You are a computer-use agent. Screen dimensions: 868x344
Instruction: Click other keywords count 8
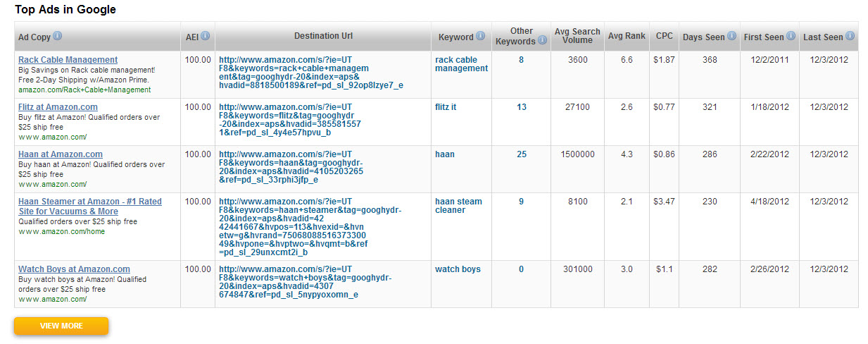[522, 60]
